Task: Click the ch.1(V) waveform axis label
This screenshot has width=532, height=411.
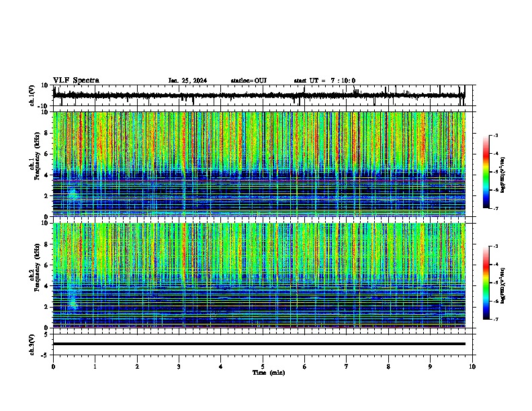Action: point(32,95)
